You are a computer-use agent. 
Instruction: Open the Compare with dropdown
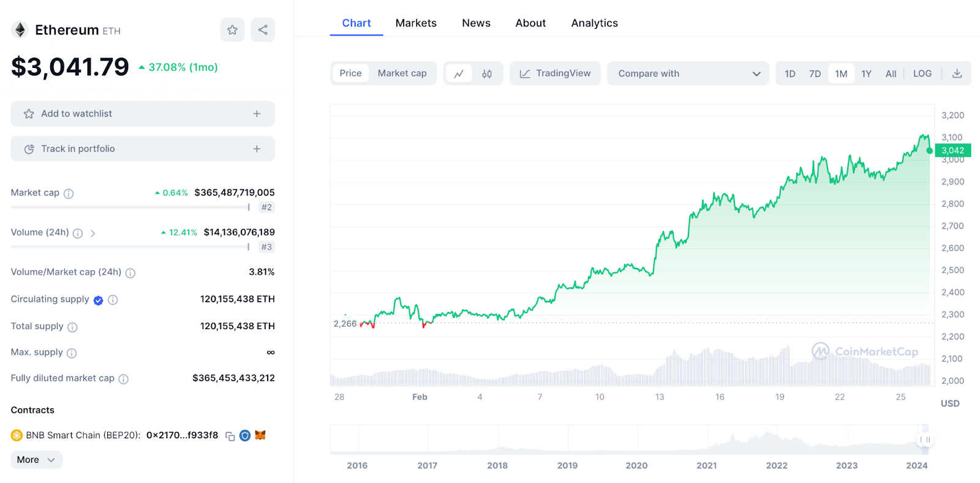pyautogui.click(x=688, y=74)
